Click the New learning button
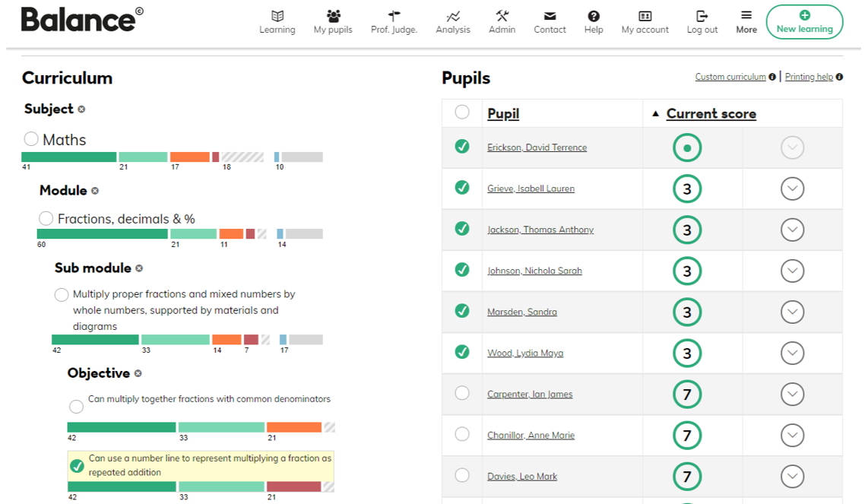 tap(804, 22)
